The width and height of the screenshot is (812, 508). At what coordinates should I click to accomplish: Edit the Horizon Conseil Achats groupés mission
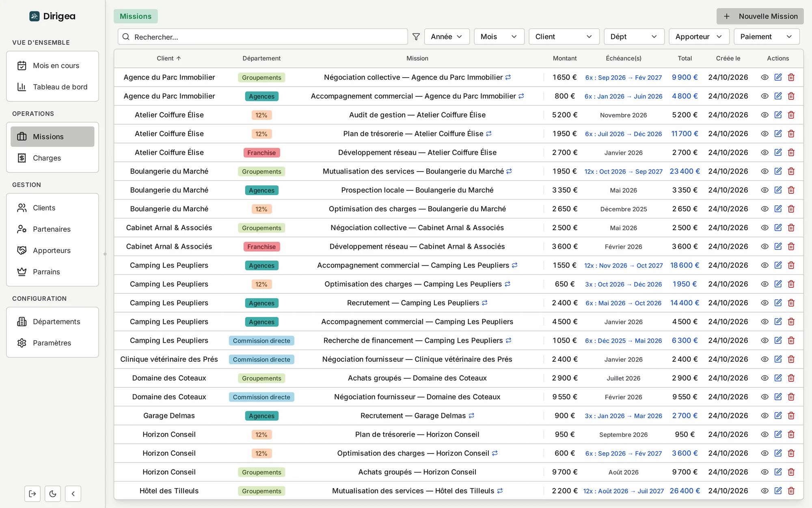coord(778,472)
